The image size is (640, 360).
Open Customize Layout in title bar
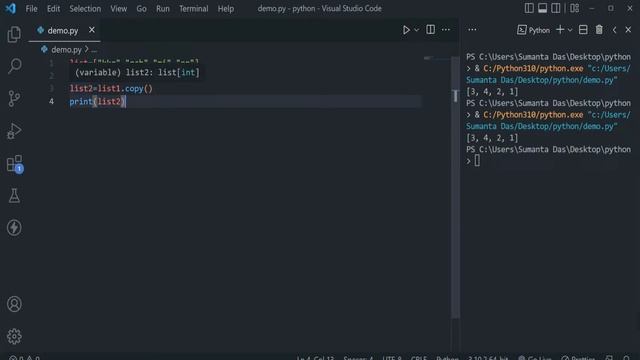tap(574, 8)
